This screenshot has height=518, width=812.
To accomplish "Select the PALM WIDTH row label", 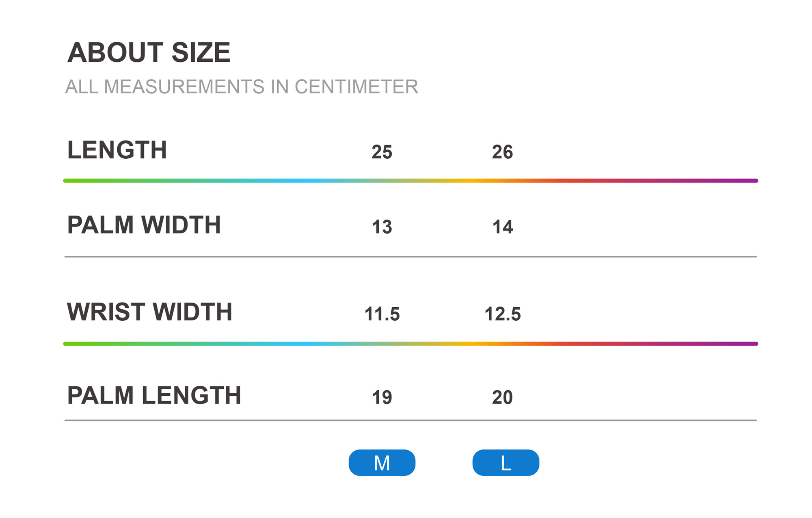I will tap(144, 225).
